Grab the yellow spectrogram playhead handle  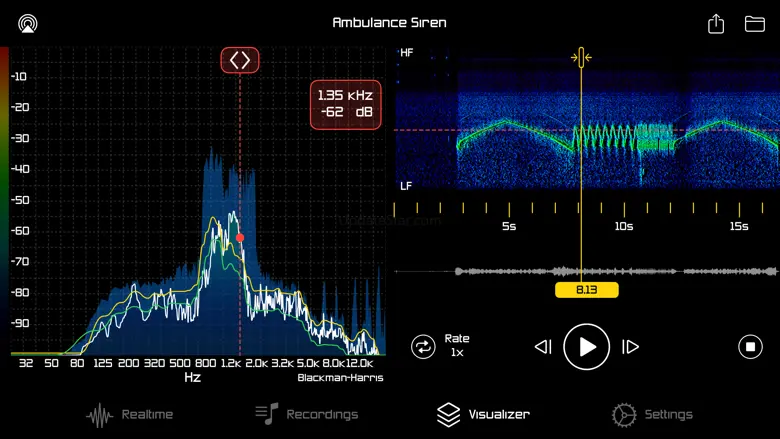pyautogui.click(x=581, y=57)
